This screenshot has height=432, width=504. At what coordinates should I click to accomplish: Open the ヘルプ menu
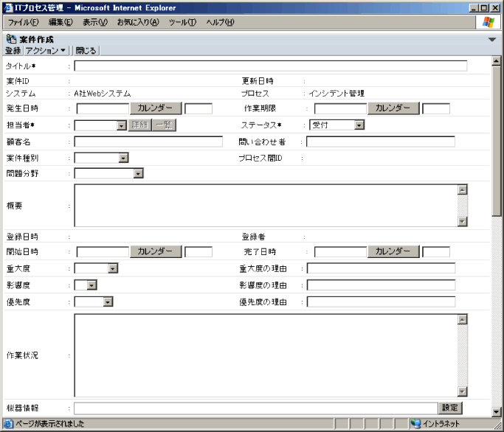point(220,22)
